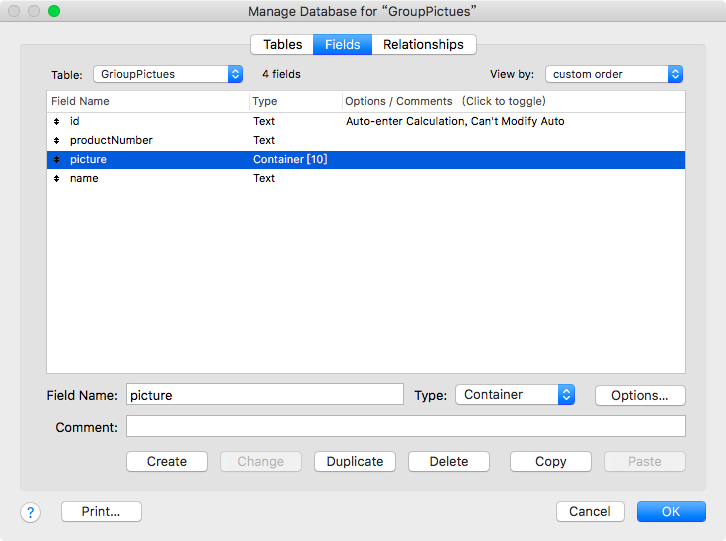
Task: Click the Text type for productNumber
Action: 264,140
